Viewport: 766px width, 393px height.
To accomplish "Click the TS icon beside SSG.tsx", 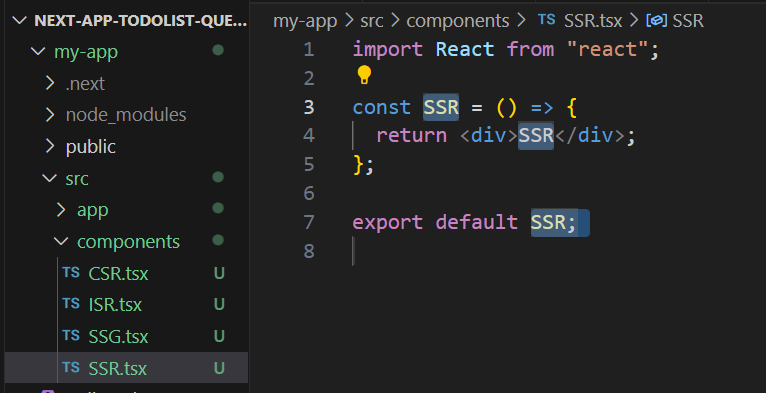I will [71, 335].
